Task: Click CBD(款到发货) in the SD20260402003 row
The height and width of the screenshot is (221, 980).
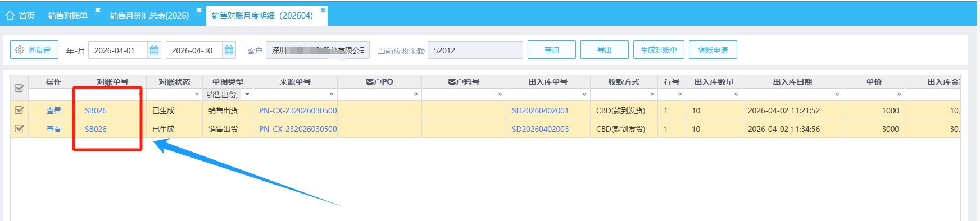Action: tap(620, 129)
